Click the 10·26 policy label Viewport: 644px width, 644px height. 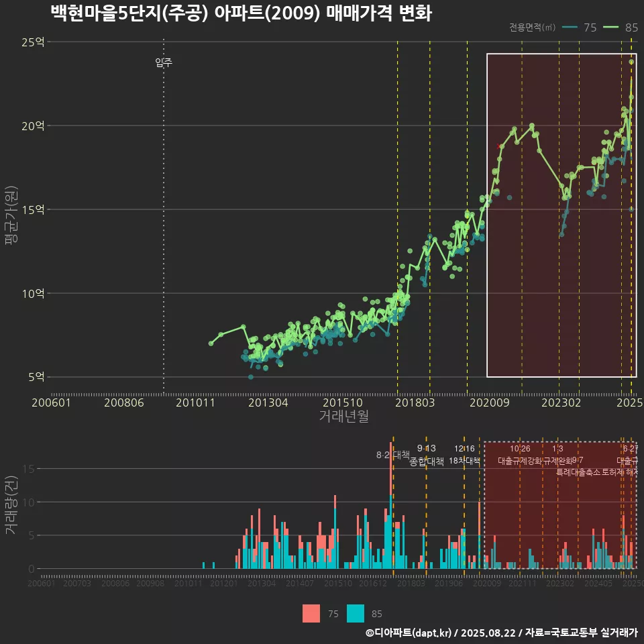coord(520,449)
